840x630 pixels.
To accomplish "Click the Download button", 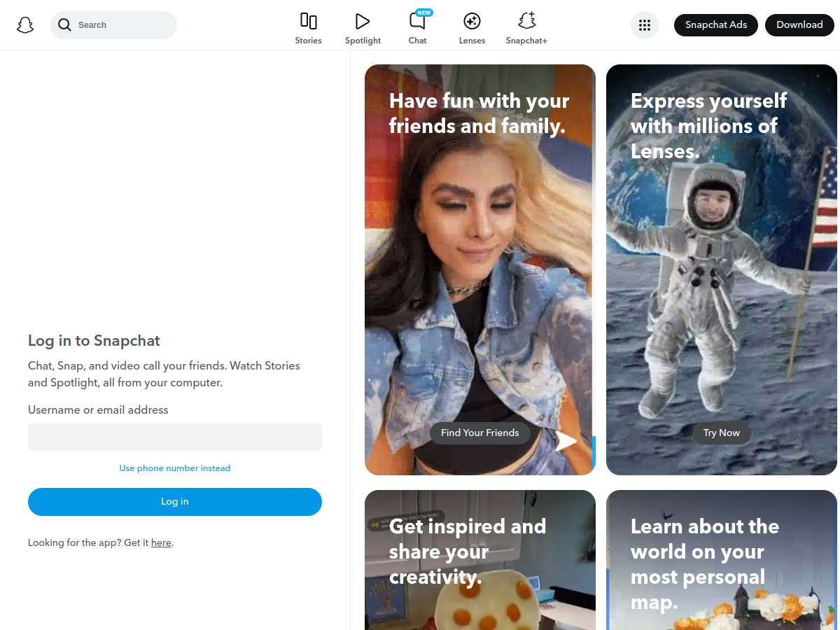I will [x=799, y=25].
